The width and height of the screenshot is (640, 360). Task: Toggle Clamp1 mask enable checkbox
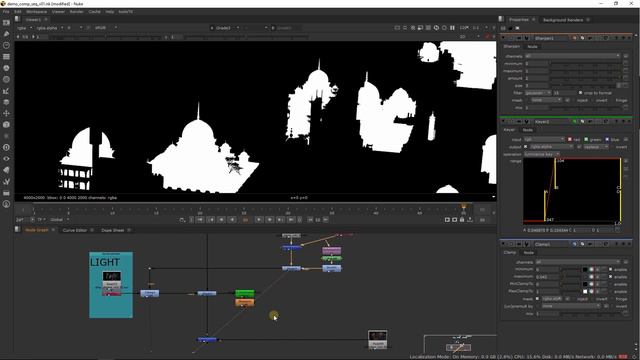coord(537,299)
